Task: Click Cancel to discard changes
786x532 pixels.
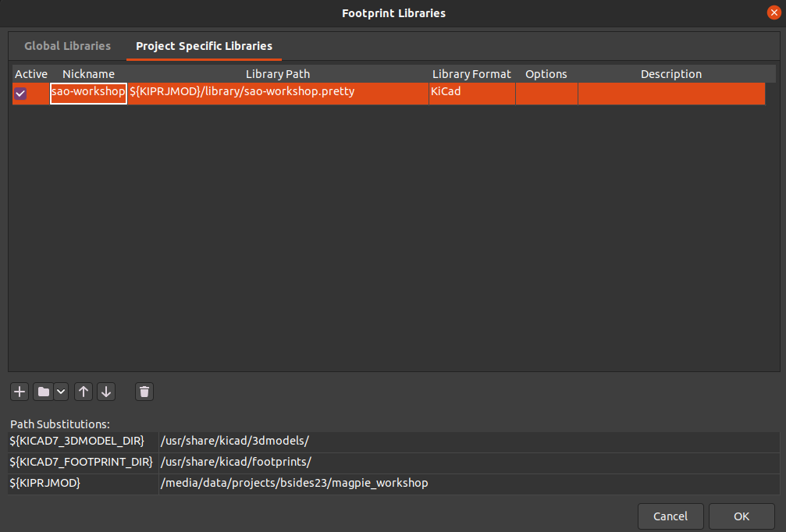Action: pos(670,516)
